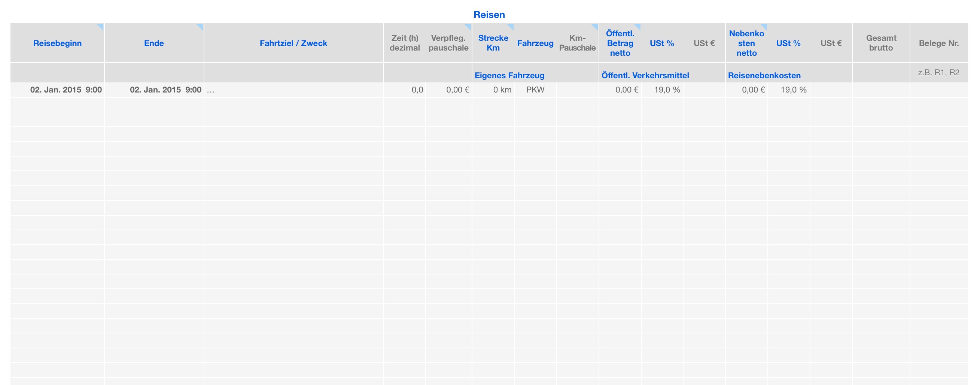Click the Fahrtziel cell showing an ellipsis
Viewport: 980px width, 385px height.
click(x=293, y=90)
